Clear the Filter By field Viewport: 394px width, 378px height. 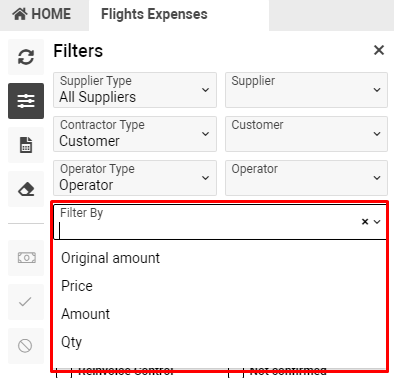(x=365, y=222)
